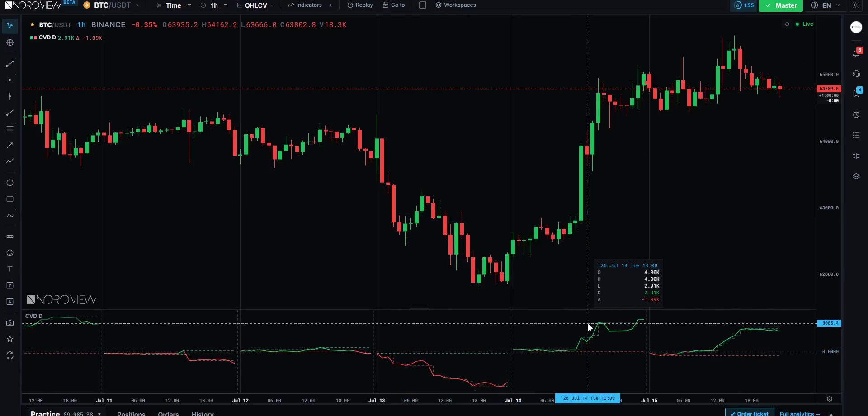
Task: Expand the Practice account dropdown
Action: point(66,413)
